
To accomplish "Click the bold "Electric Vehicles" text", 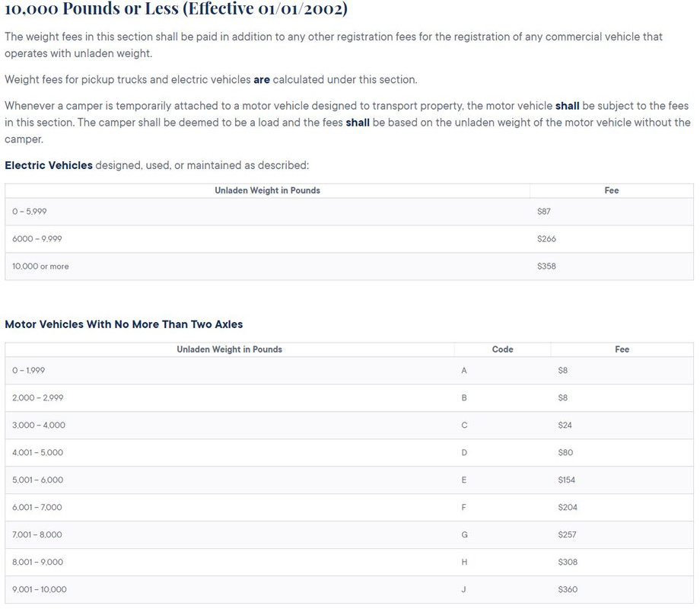I will (x=49, y=165).
